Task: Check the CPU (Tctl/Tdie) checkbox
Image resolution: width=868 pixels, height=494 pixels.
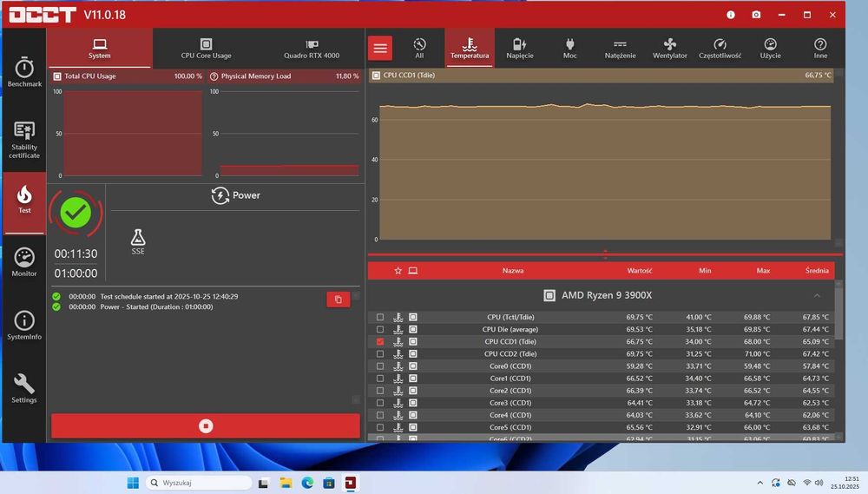Action: pos(380,318)
